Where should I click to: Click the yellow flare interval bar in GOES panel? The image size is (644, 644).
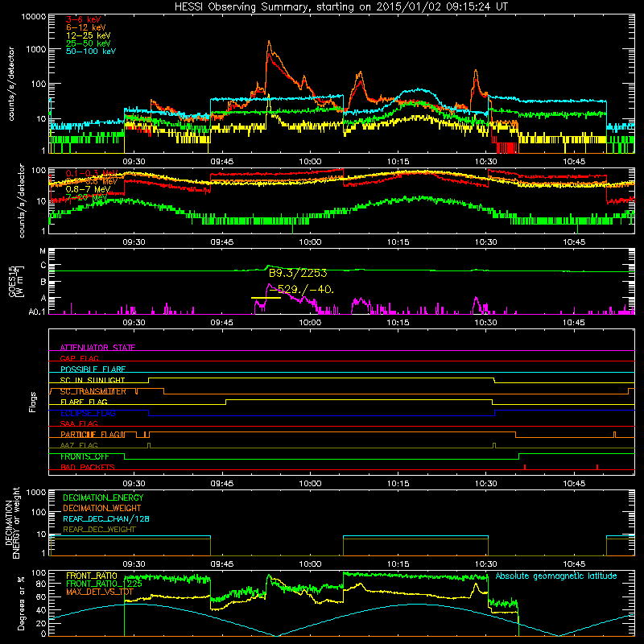pos(266,298)
